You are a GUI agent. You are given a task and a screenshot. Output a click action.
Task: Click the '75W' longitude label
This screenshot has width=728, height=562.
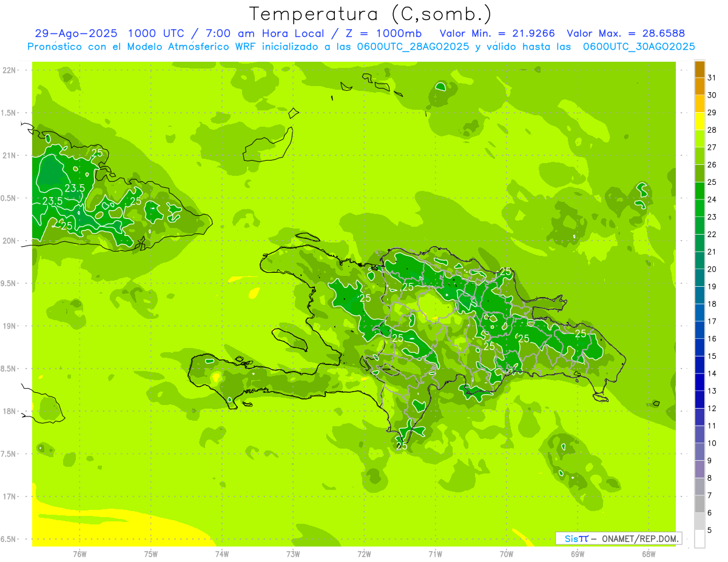151,554
